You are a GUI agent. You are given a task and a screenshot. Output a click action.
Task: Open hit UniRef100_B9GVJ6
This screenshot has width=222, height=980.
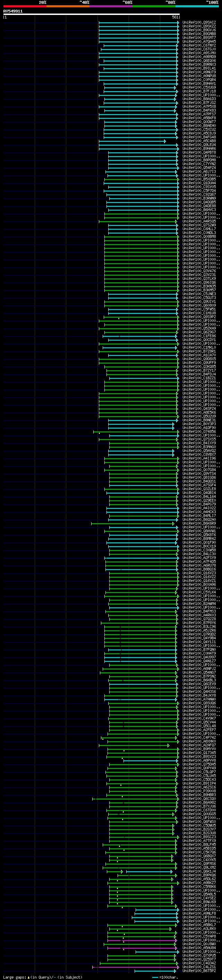(199, 30)
